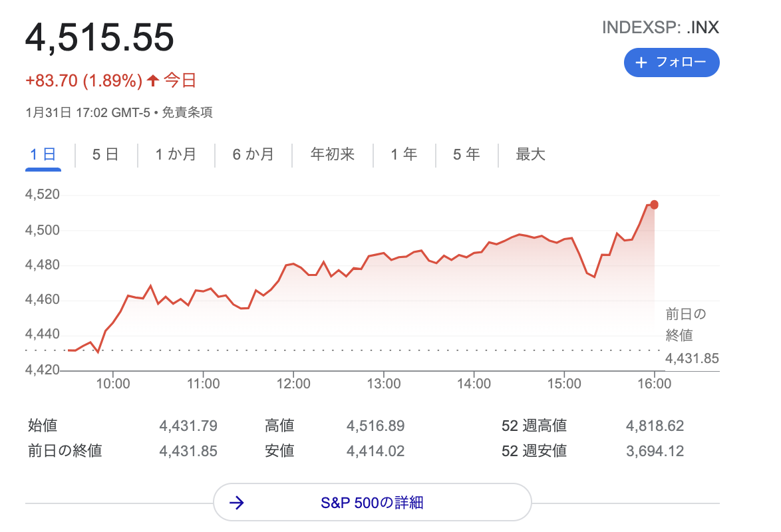Follow the index with フォロー button
Viewport: 781px width, 532px height.
pos(671,63)
